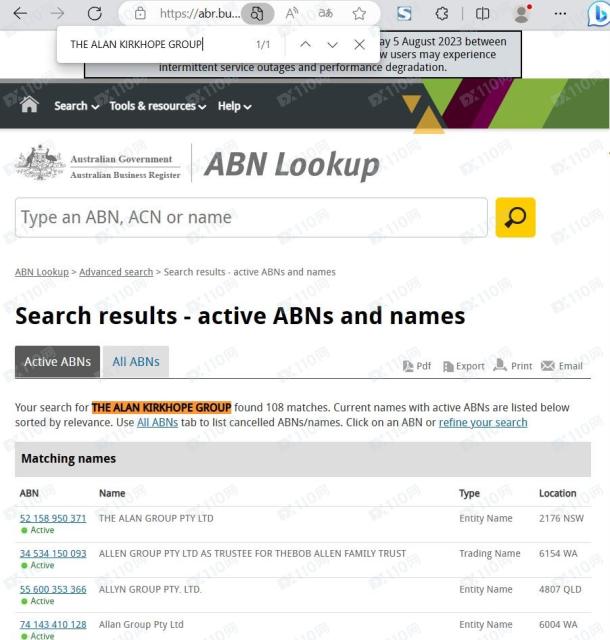Open Read aloud icon in address bar
610x640 pixels.
(292, 14)
